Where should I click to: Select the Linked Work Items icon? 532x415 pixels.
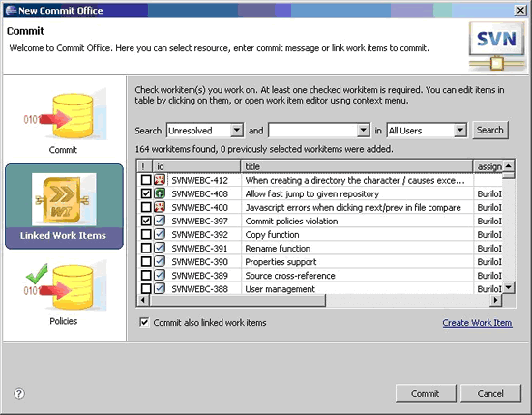[64, 199]
